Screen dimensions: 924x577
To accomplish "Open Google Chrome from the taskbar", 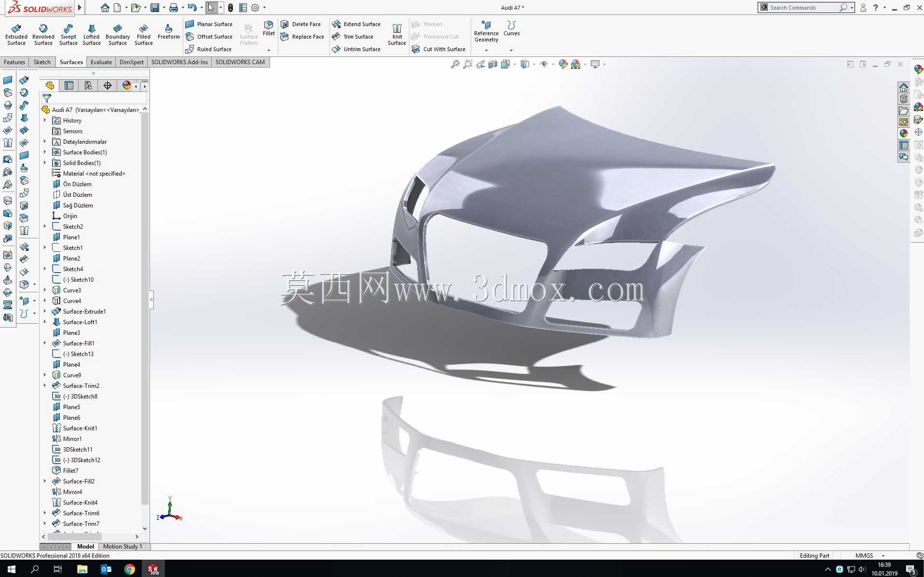I will pyautogui.click(x=129, y=569).
